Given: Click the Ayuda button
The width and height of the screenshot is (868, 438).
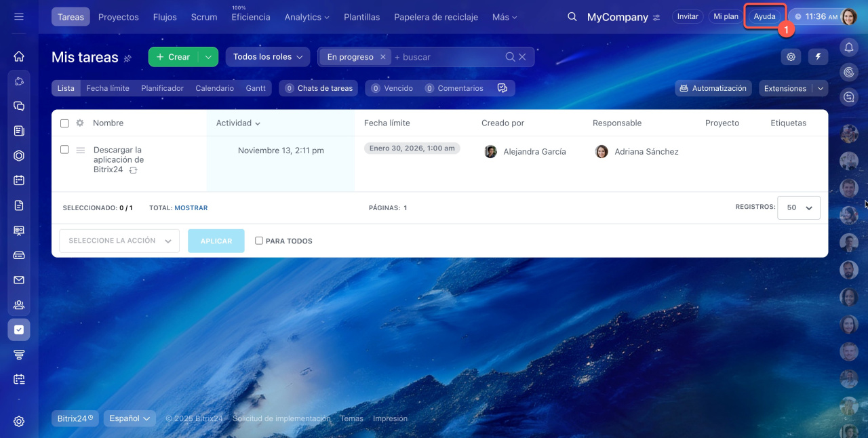Looking at the screenshot, I should pyautogui.click(x=764, y=17).
